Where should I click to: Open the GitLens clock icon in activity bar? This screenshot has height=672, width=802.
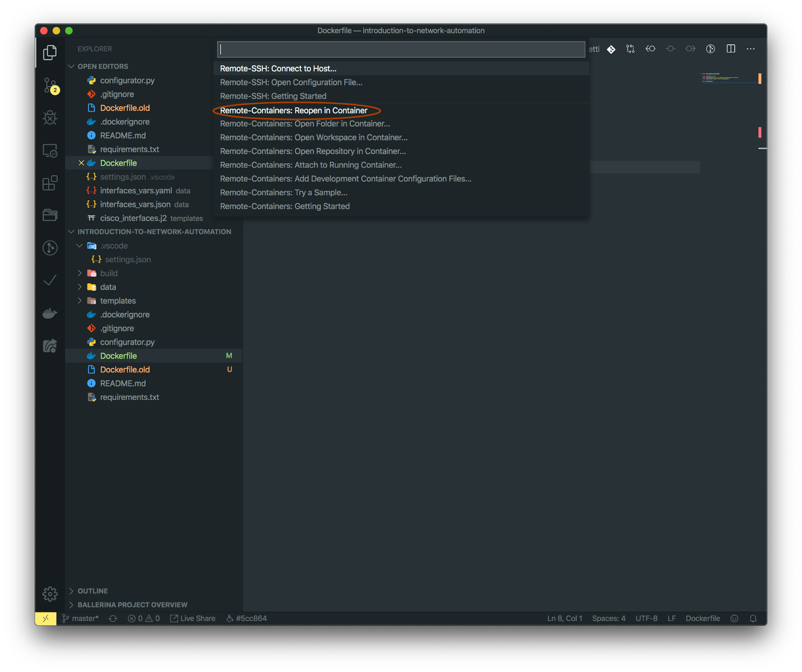tap(50, 248)
